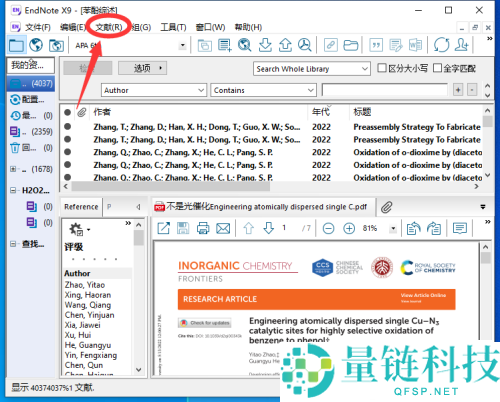Remove search row with minus button
The height and width of the screenshot is (402, 500).
click(472, 90)
